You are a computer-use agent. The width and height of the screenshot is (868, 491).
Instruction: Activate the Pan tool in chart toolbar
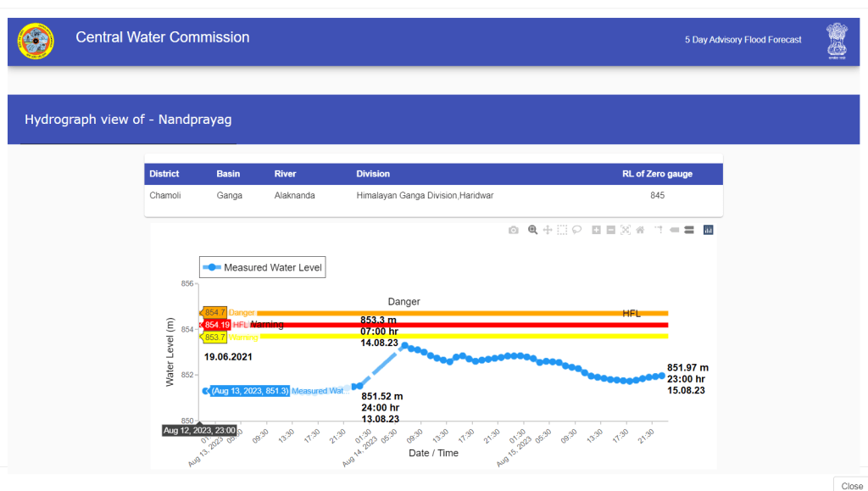click(x=548, y=230)
